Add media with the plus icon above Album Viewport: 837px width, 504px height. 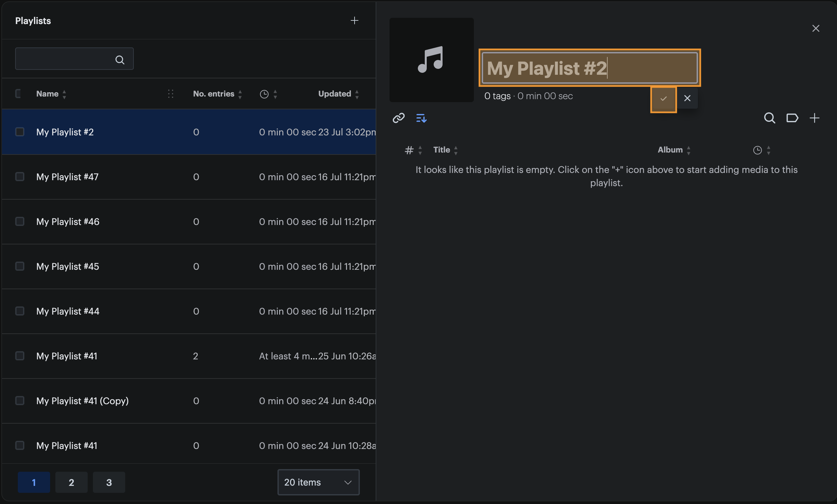815,118
